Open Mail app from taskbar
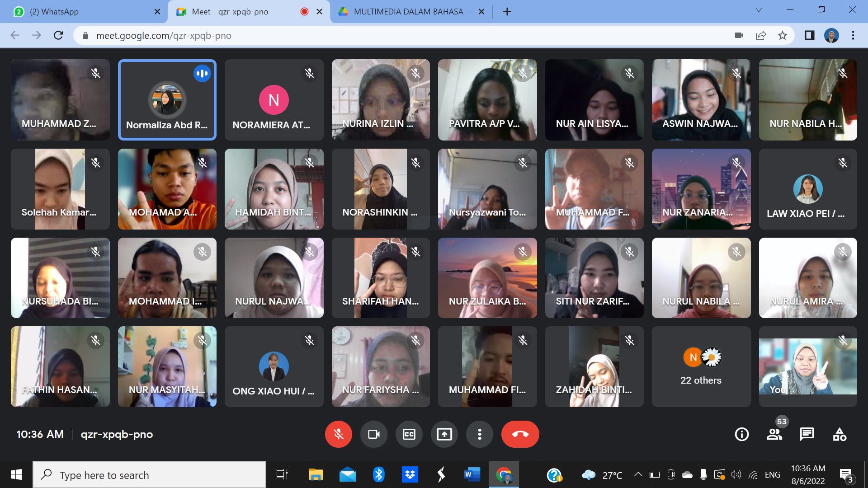This screenshot has height=488, width=868. click(x=347, y=474)
